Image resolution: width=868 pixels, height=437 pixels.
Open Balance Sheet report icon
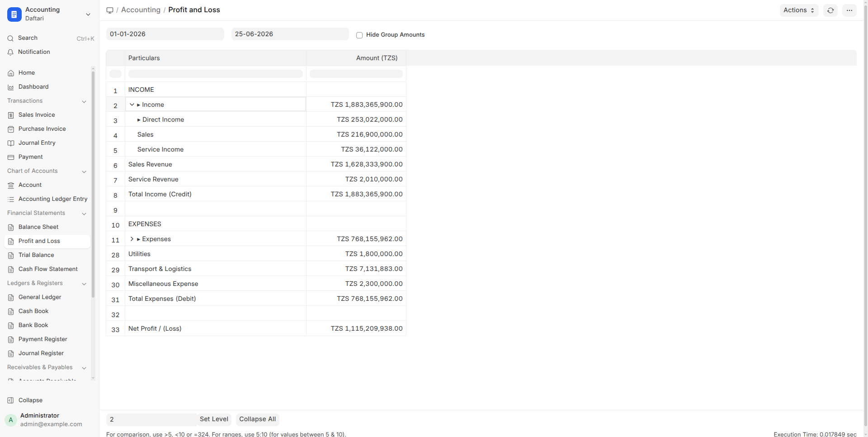click(x=11, y=227)
